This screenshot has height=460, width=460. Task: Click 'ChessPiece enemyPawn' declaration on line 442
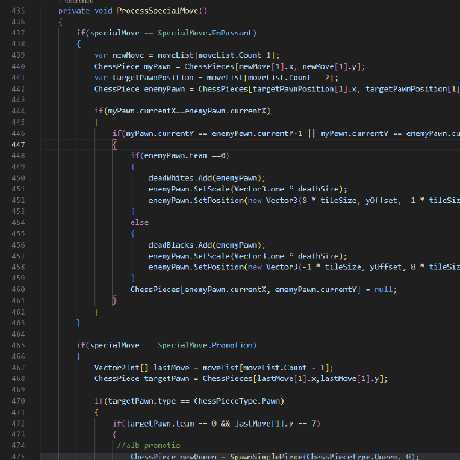tap(139, 89)
